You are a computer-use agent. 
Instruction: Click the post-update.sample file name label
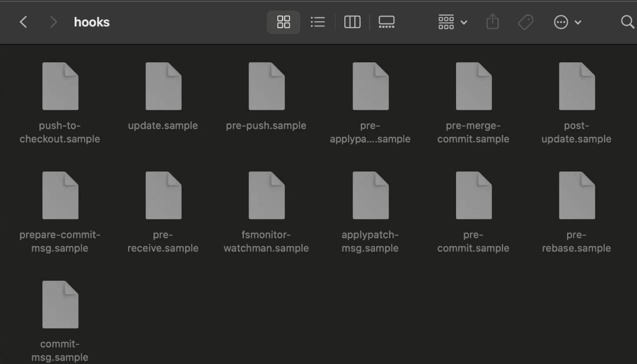(576, 132)
